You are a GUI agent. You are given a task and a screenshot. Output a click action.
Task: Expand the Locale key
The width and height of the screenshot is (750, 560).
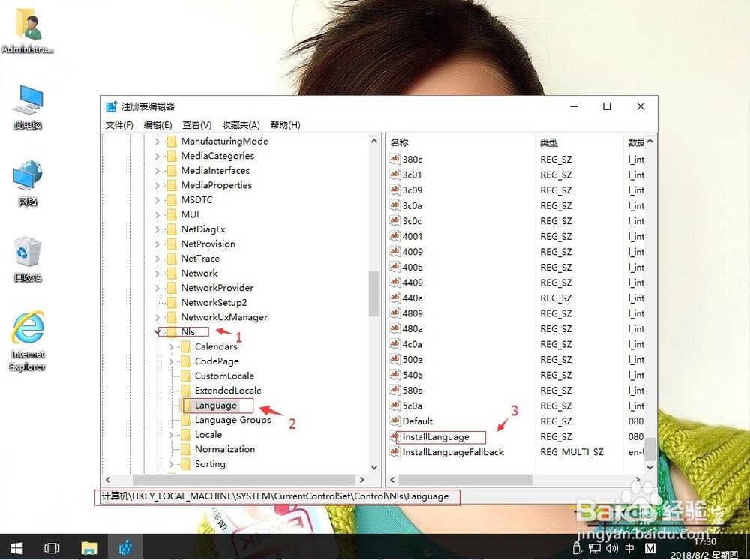tap(171, 434)
